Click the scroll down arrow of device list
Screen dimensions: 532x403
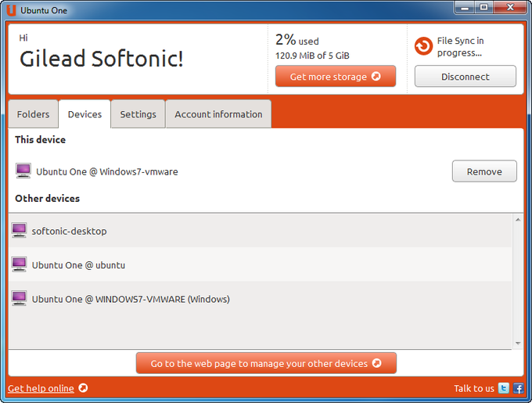(518, 344)
